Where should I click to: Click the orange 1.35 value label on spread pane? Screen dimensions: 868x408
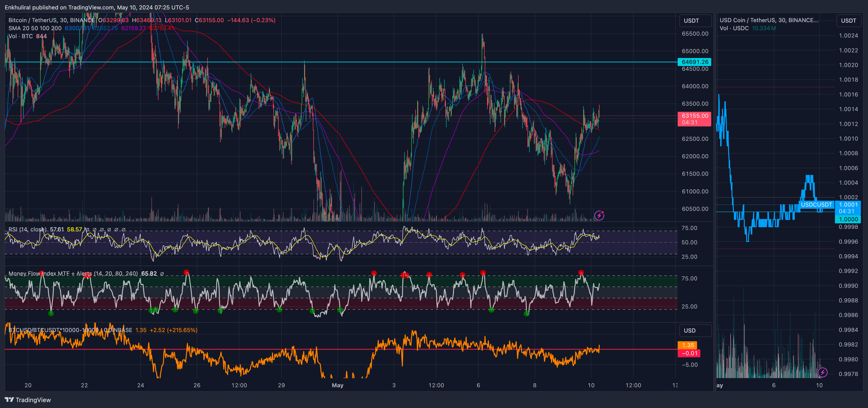687,346
